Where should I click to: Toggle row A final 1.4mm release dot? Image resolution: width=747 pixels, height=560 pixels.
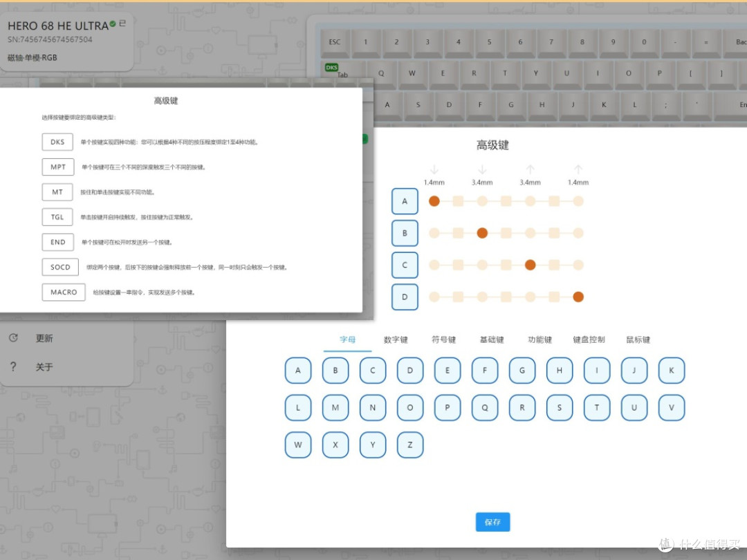pyautogui.click(x=578, y=201)
